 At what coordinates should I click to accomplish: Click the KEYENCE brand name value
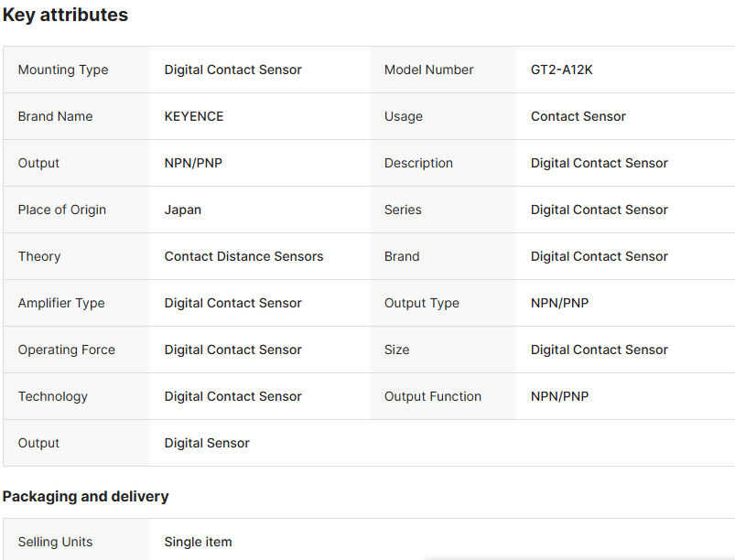(x=194, y=116)
